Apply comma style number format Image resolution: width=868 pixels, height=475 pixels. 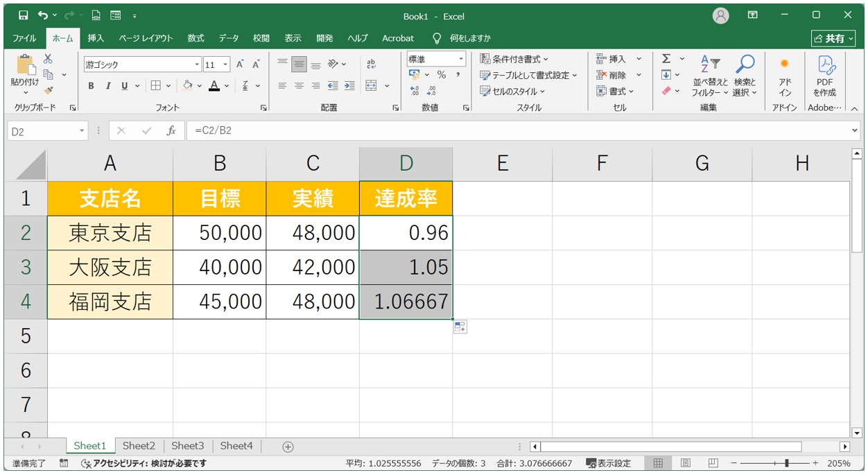[458, 75]
